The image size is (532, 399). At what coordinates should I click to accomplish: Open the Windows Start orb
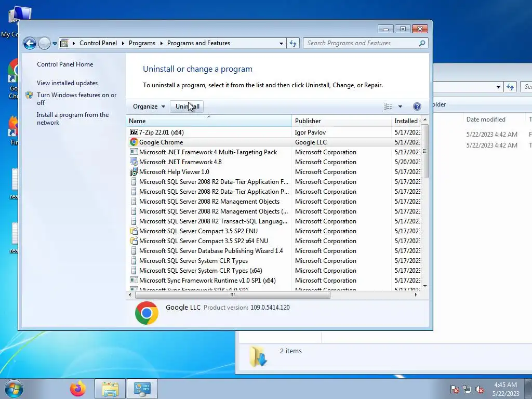point(14,389)
